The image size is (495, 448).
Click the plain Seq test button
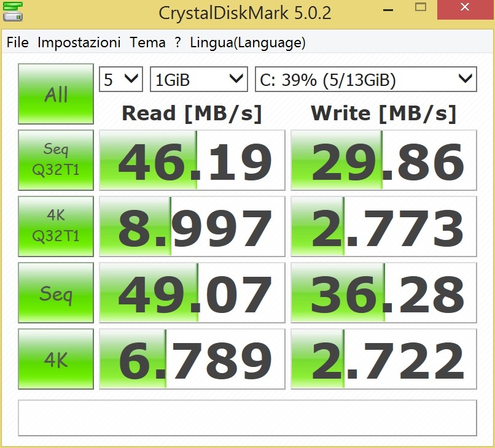point(56,293)
